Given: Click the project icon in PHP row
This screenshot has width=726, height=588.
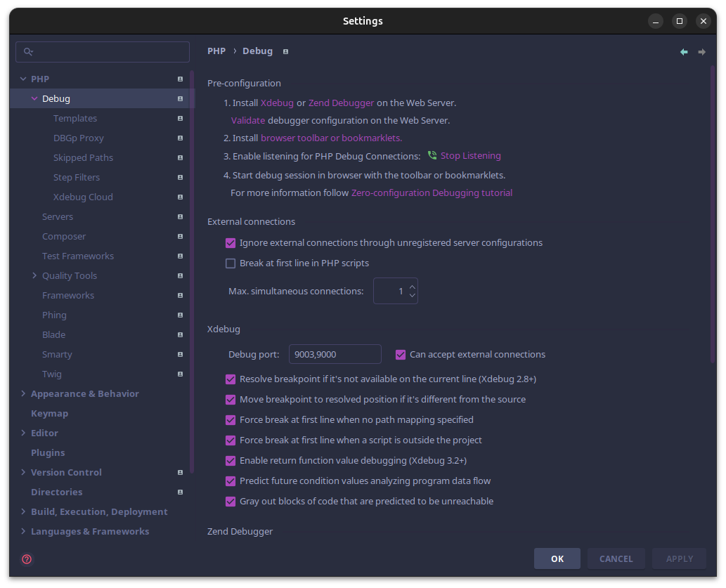Looking at the screenshot, I should [x=180, y=79].
